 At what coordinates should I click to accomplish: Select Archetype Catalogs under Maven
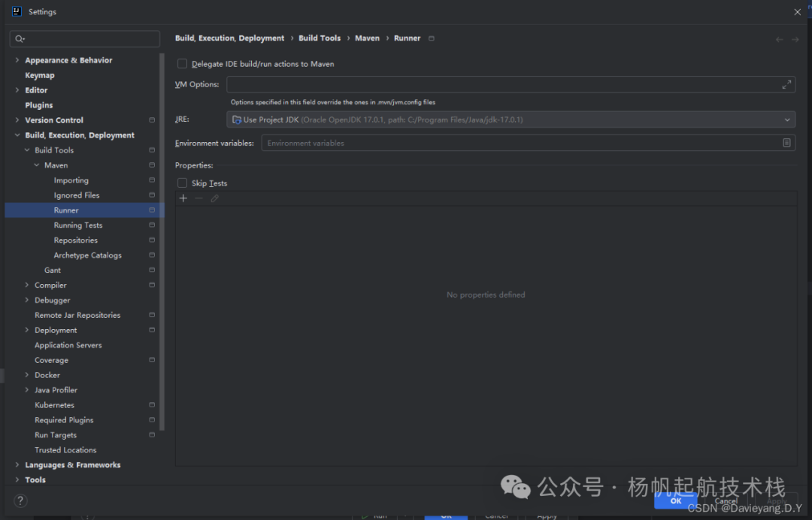(87, 255)
